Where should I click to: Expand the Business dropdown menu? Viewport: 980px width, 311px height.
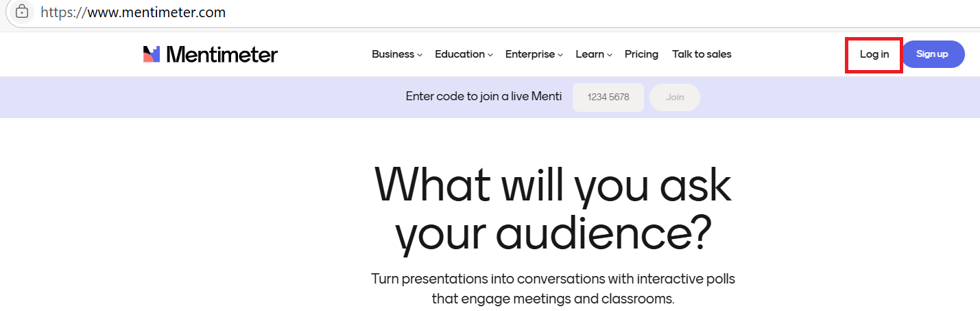393,54
